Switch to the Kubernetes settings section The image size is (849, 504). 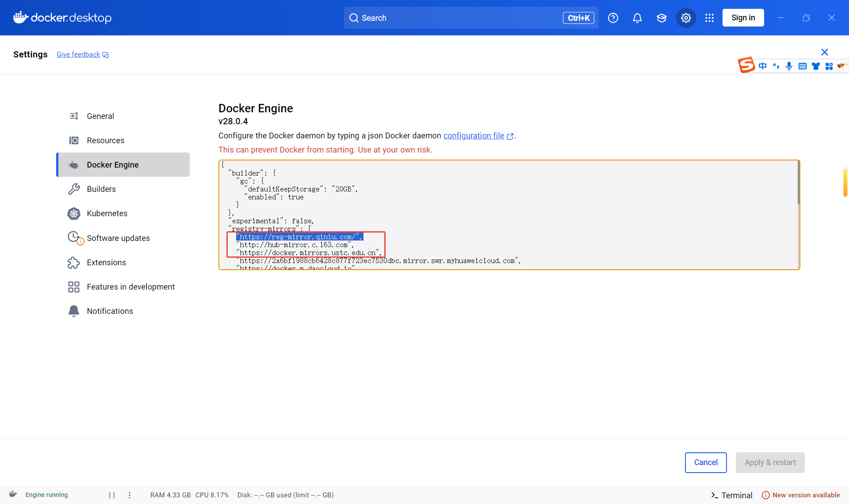point(107,213)
